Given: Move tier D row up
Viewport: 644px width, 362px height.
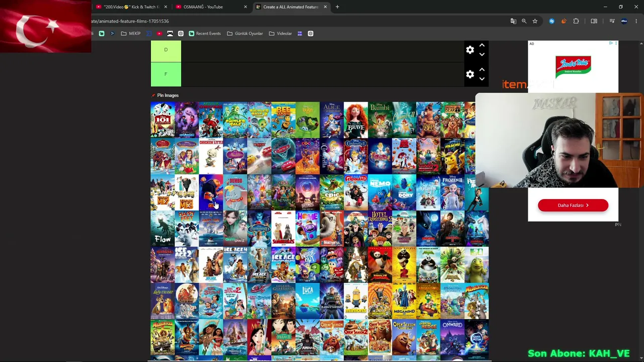Looking at the screenshot, I should 482,45.
